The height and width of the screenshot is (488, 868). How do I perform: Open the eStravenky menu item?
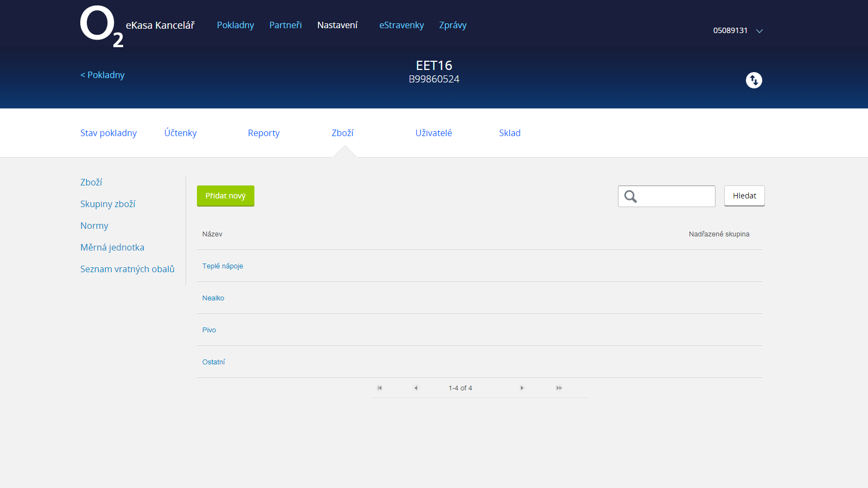(401, 25)
